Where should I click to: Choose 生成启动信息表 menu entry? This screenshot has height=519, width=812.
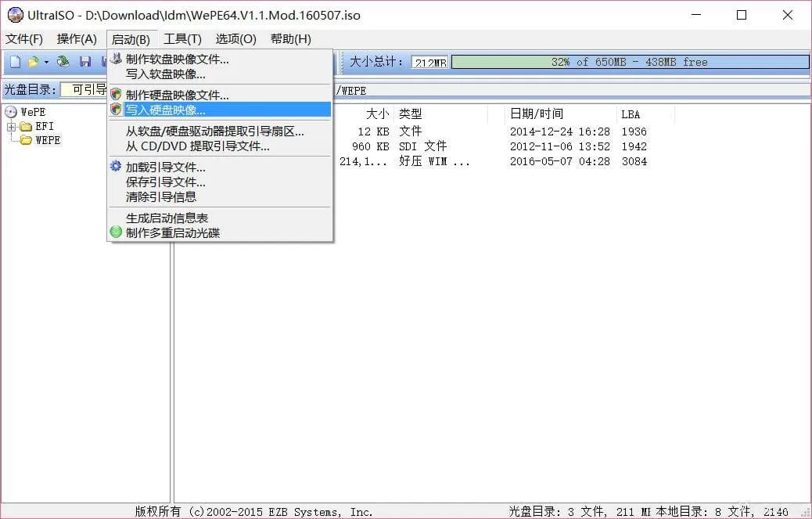pos(220,218)
